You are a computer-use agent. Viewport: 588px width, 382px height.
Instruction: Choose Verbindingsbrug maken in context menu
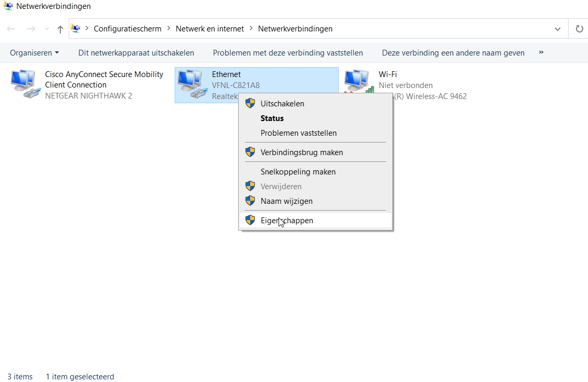pos(302,152)
